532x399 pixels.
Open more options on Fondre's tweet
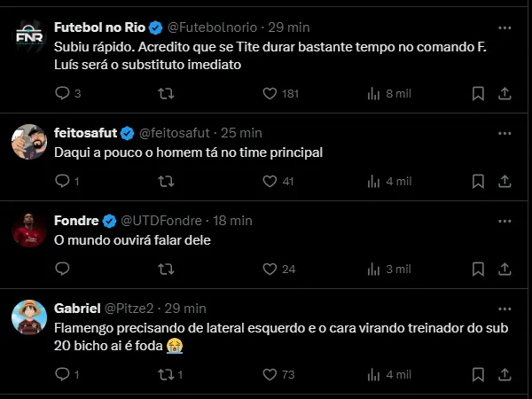[505, 221]
